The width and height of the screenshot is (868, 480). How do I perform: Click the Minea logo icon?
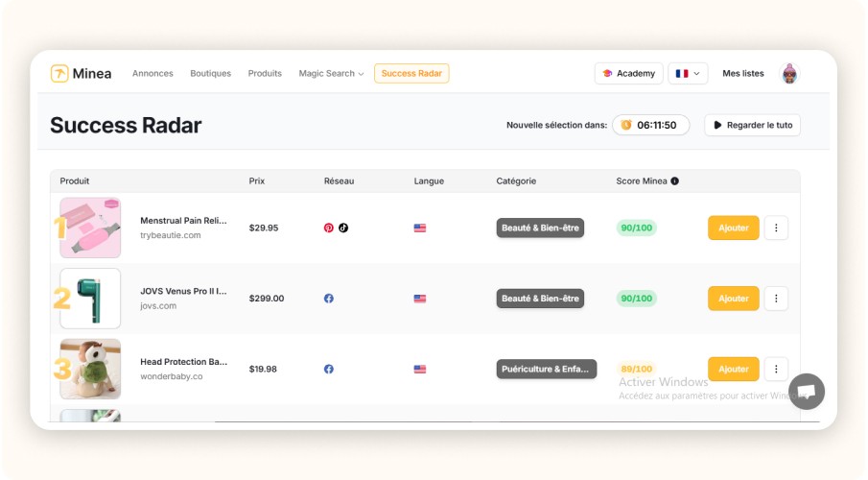pos(59,73)
